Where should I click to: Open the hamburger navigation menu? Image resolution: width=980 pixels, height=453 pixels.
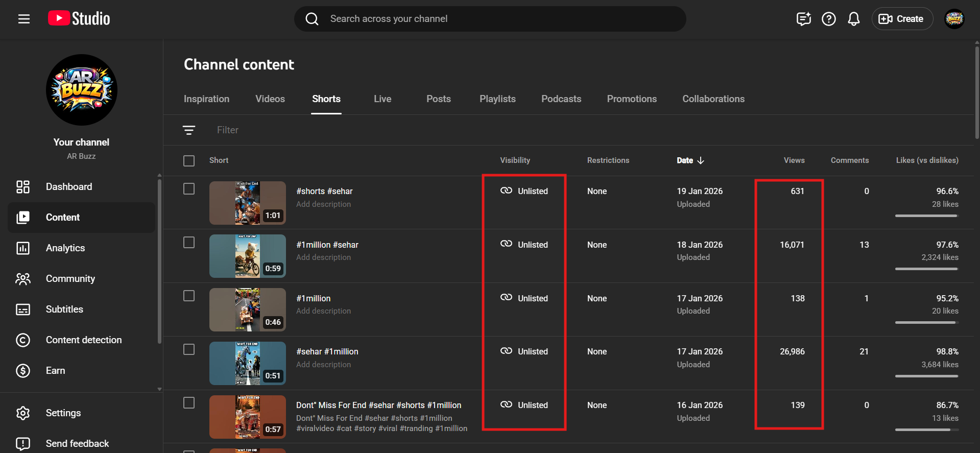24,19
